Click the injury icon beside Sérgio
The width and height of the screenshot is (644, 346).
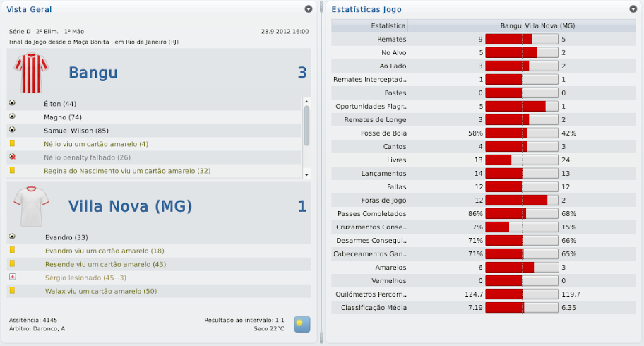13,278
